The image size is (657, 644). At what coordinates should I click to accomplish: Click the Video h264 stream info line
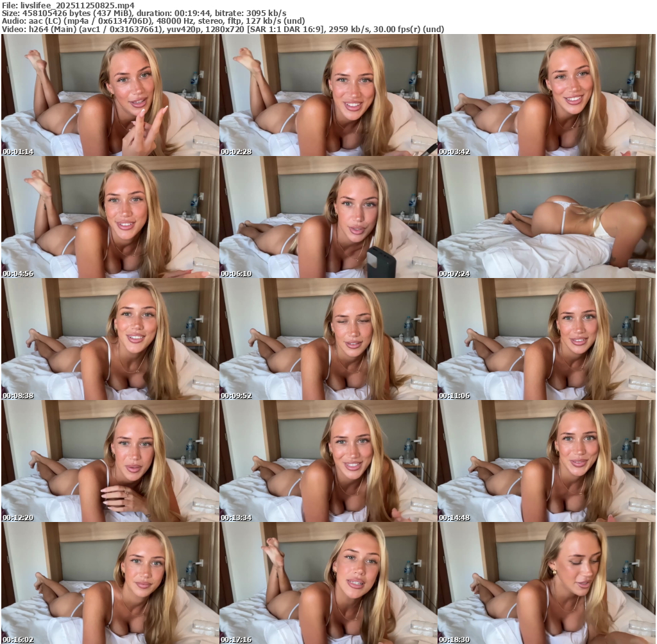pyautogui.click(x=223, y=30)
